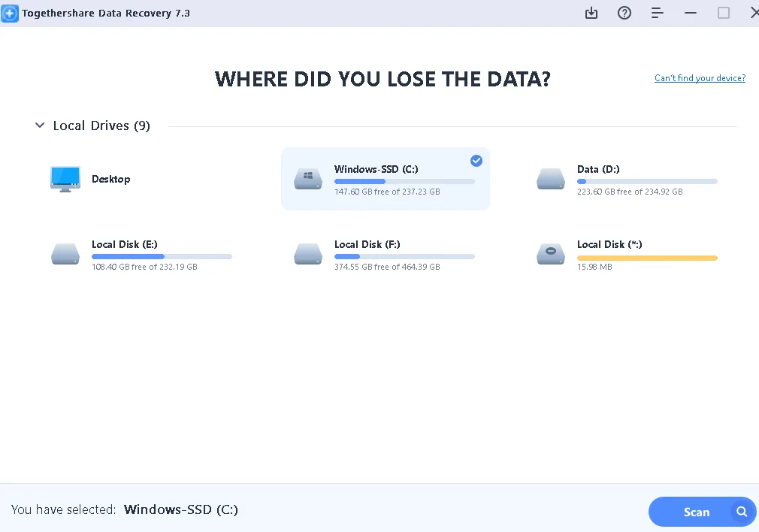Viewport: 759px width, 532px height.
Task: Open the hamburger menu in title bar
Action: (658, 13)
